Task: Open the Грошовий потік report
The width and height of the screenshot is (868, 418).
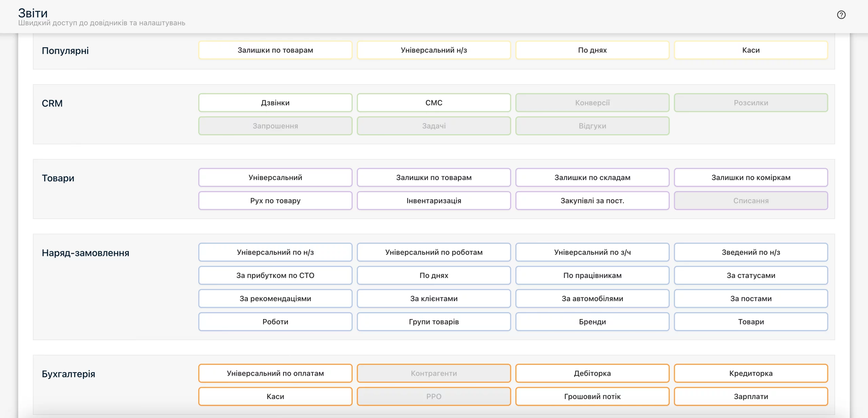Action: click(592, 397)
